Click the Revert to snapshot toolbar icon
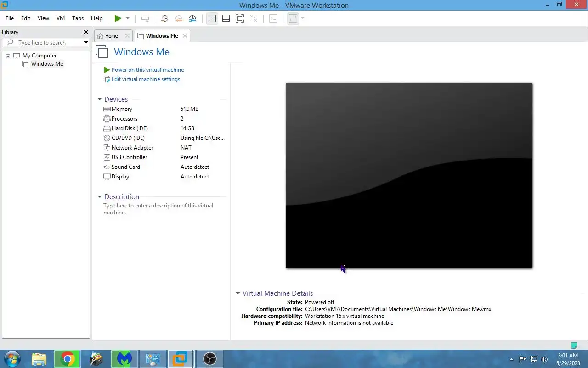The image size is (588, 368). coord(179,18)
